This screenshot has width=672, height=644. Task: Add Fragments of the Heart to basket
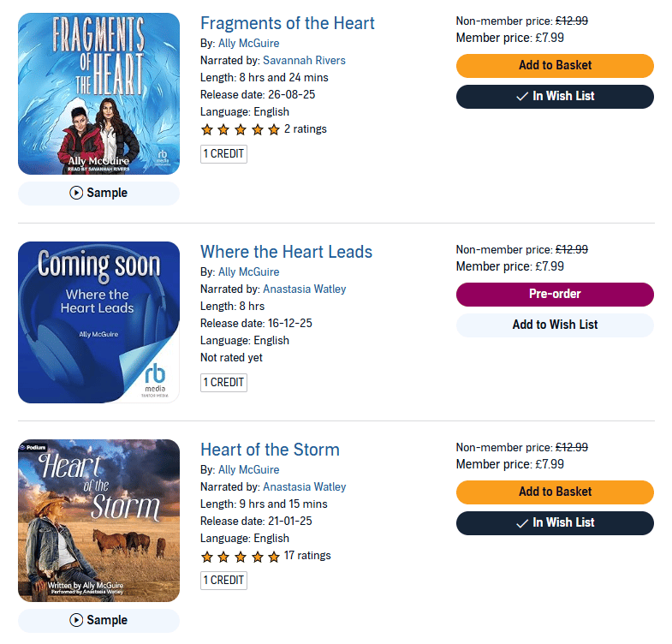(555, 66)
